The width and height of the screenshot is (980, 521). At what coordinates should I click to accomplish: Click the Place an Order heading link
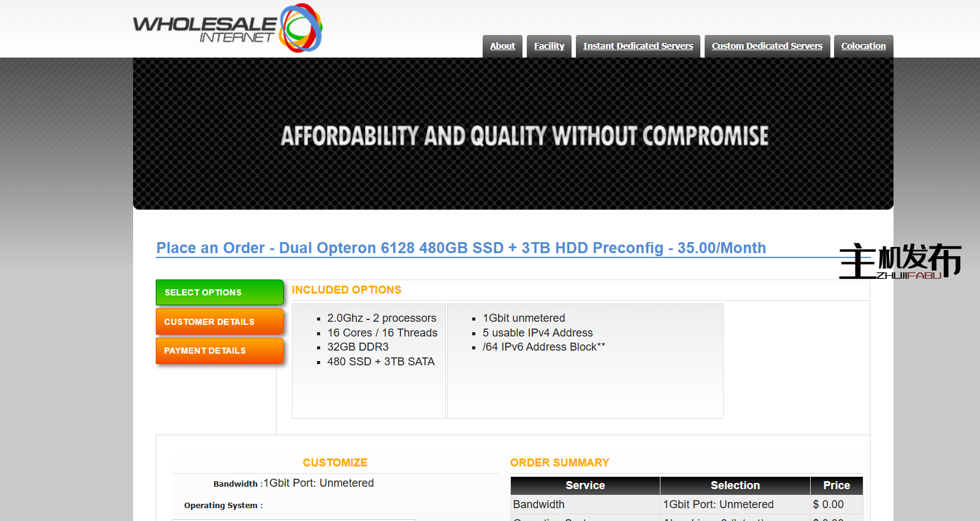pyautogui.click(x=461, y=248)
